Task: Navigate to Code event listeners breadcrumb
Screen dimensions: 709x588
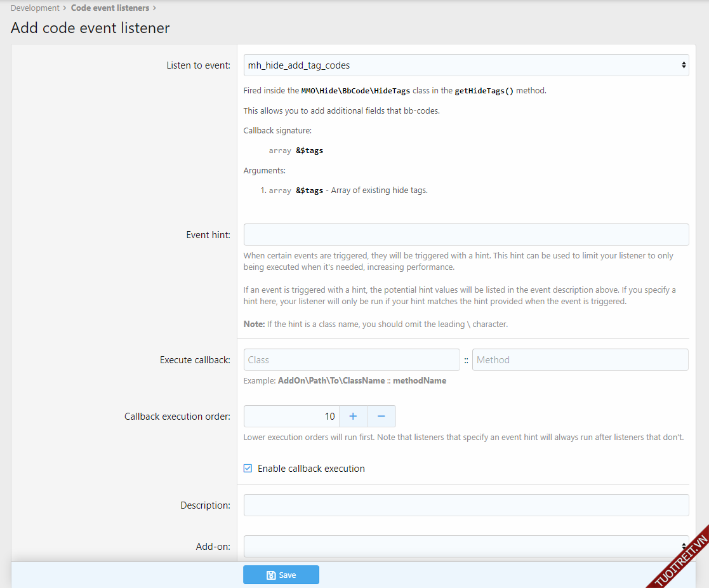Action: point(110,8)
